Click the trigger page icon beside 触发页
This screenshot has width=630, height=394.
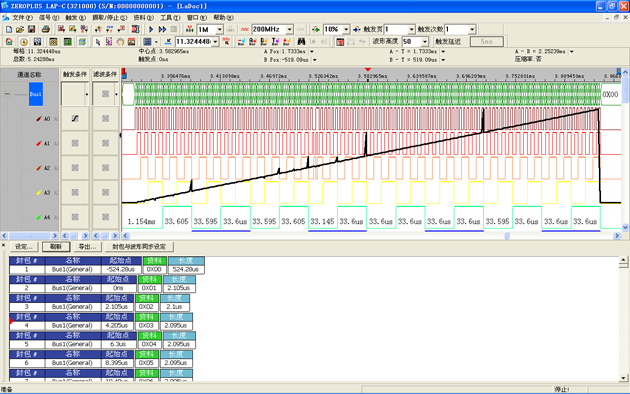357,29
